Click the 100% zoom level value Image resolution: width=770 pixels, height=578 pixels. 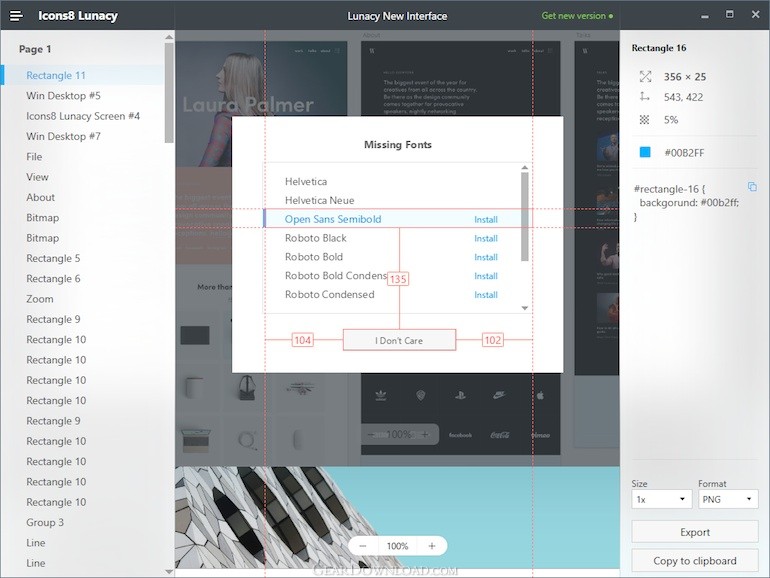397,546
